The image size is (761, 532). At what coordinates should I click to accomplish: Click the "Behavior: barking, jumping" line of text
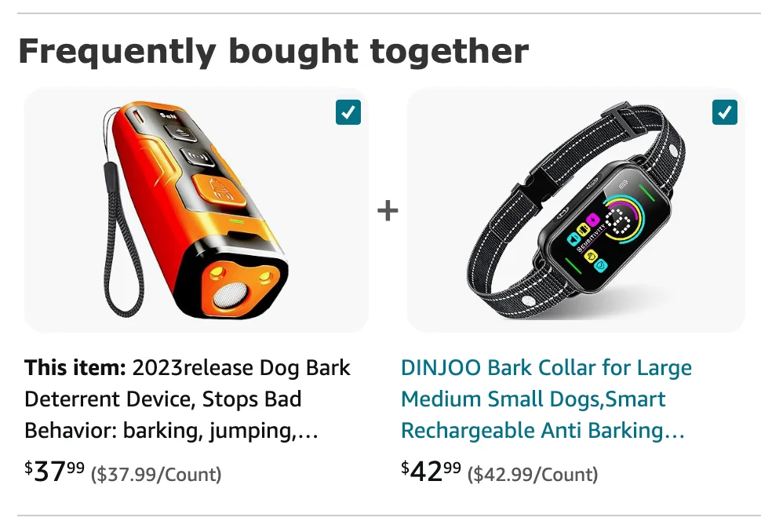point(170,431)
